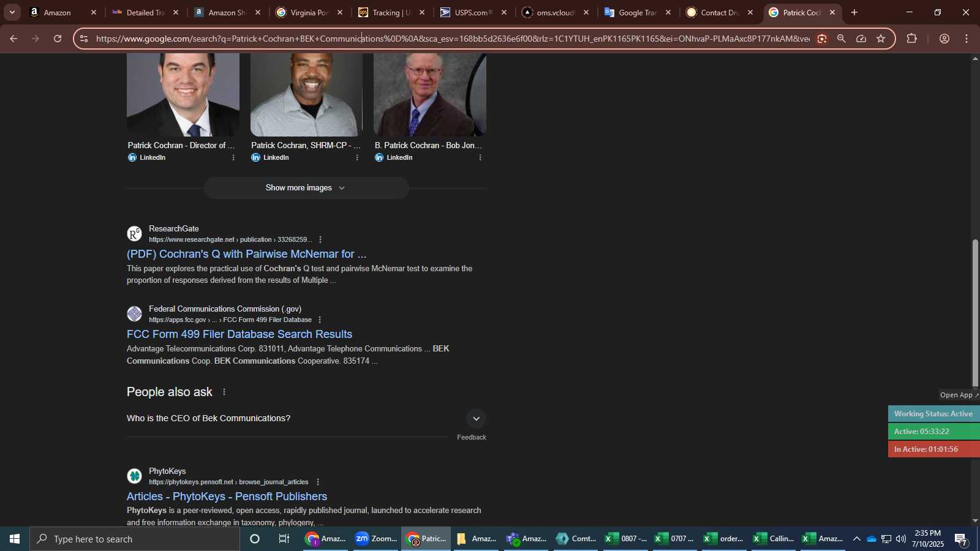Open the tab search dropdown arrow

12,12
